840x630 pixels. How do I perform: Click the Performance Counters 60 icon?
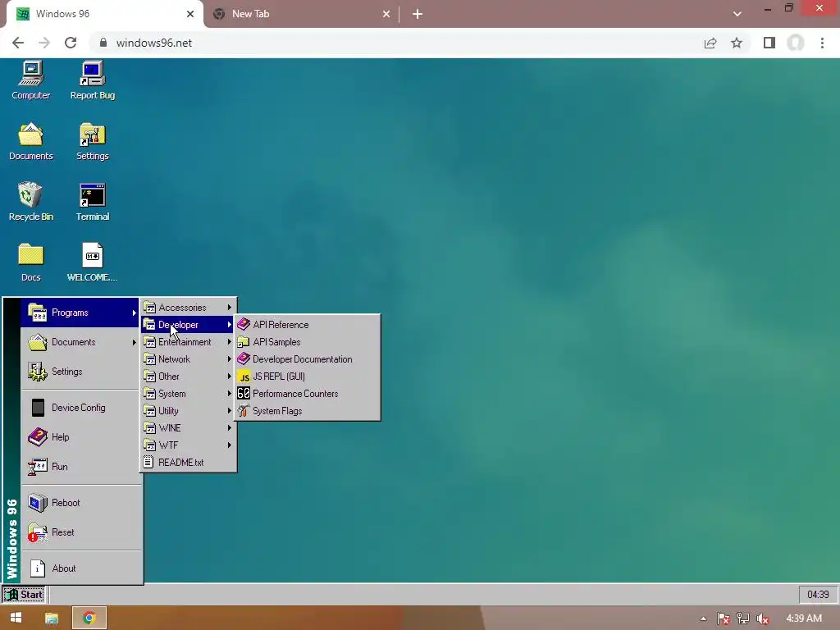244,393
